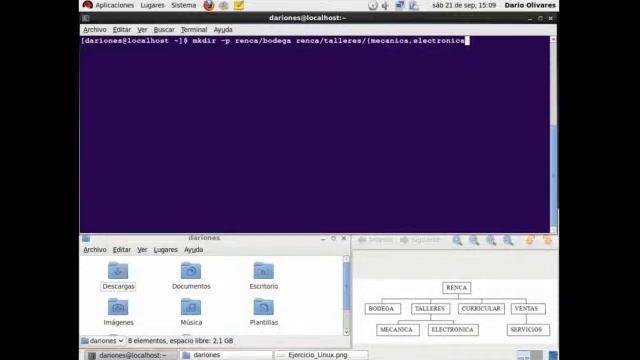This screenshot has height=360, width=640.
Task: Open the Lugares menu in top panel
Action: [x=152, y=5]
